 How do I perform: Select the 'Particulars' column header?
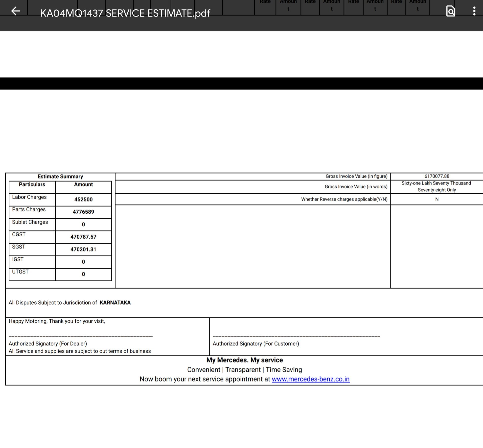coord(32,184)
